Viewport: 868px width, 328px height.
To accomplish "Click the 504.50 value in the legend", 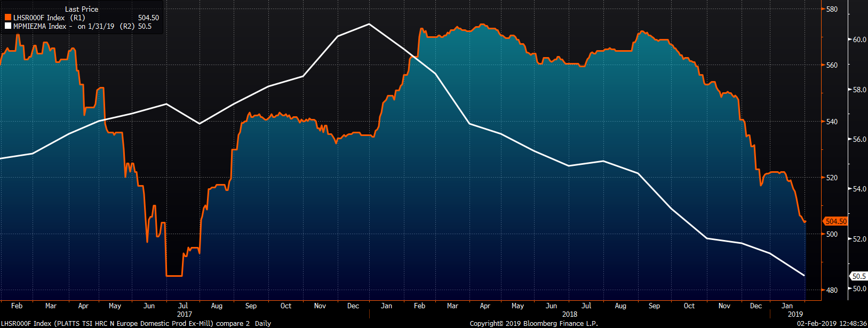I will (148, 18).
